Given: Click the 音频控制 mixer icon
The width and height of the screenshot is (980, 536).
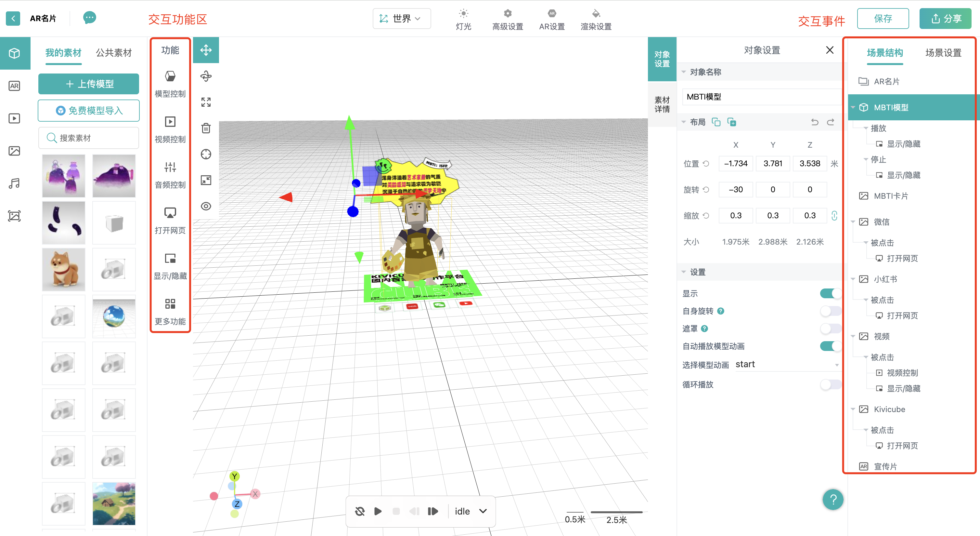Looking at the screenshot, I should (170, 167).
